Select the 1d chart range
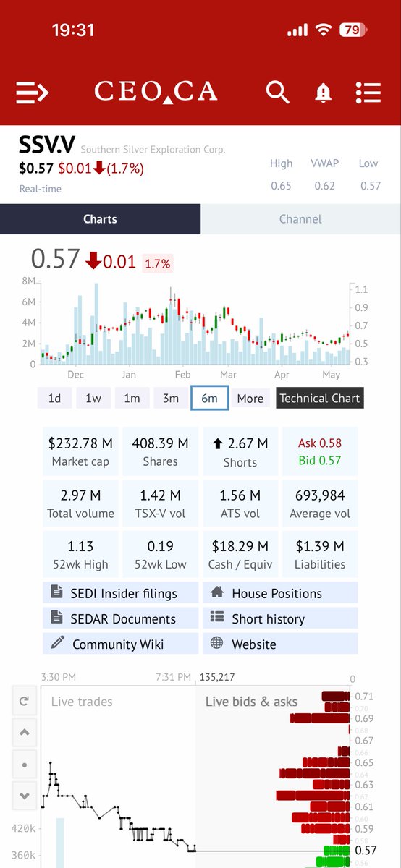The image size is (401, 868). (54, 398)
